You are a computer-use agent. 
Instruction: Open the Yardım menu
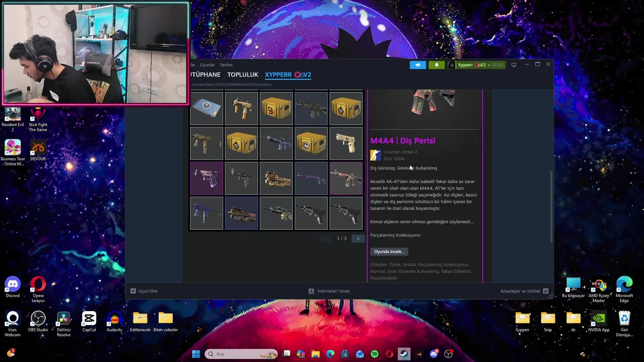pyautogui.click(x=226, y=65)
